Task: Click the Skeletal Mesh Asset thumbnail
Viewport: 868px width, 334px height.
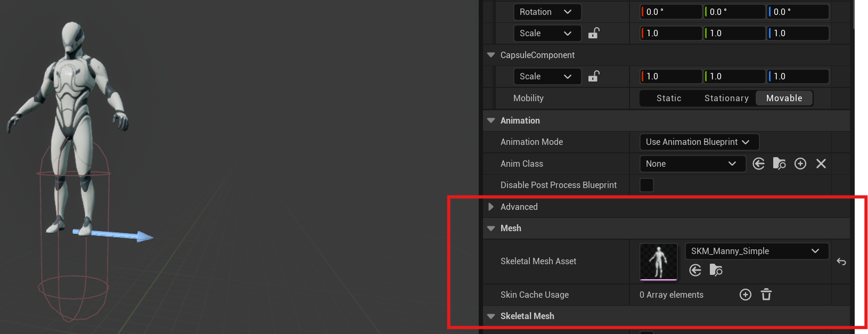Action: (659, 262)
